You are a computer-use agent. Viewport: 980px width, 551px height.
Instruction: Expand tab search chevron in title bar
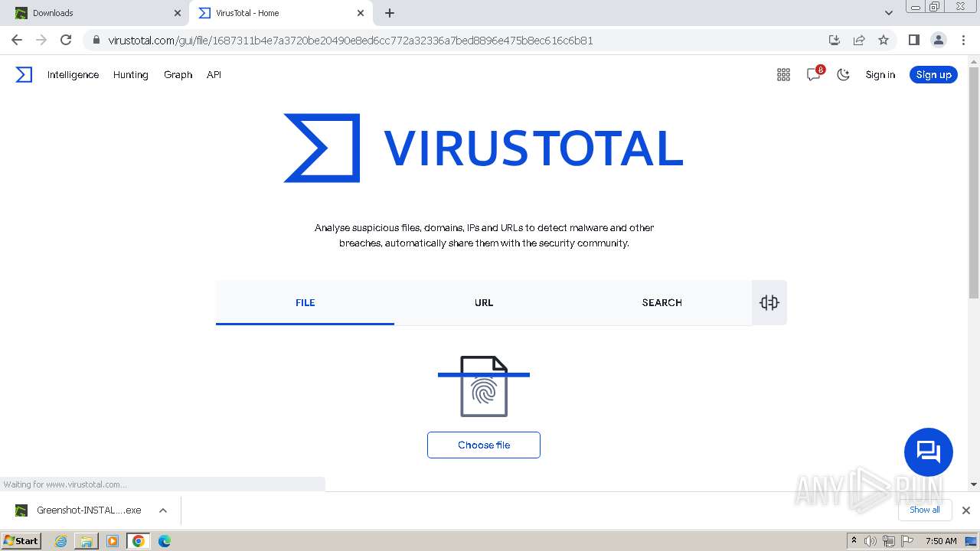click(889, 13)
